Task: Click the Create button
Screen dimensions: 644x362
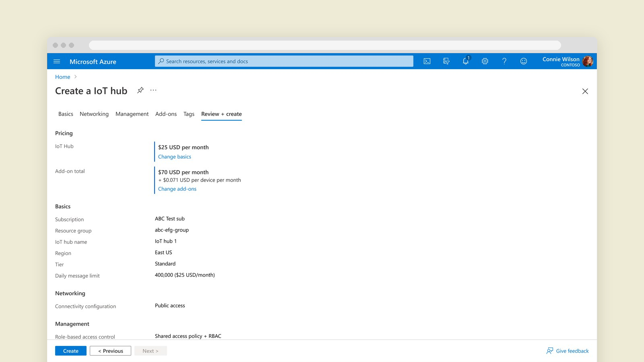Action: [x=71, y=351]
